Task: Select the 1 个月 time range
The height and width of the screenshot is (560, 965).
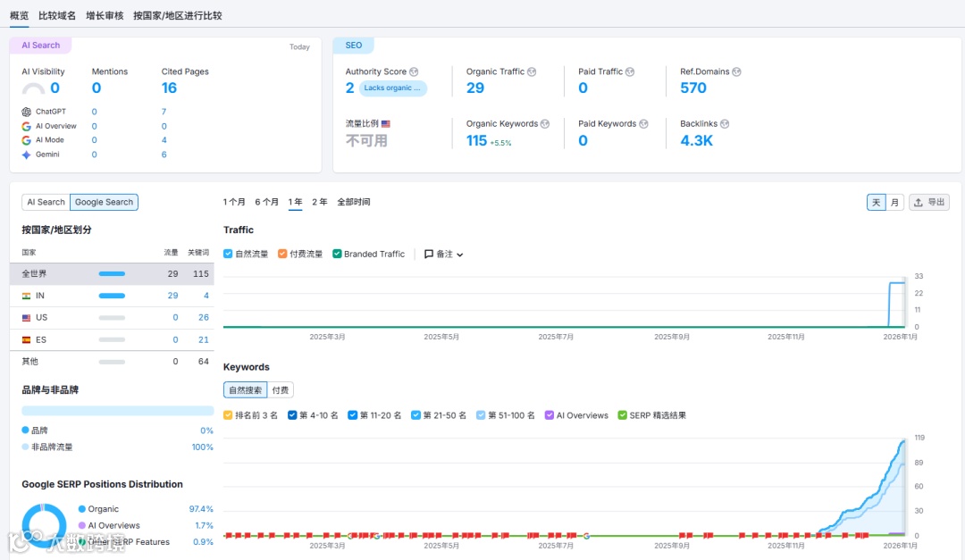Action: 234,202
